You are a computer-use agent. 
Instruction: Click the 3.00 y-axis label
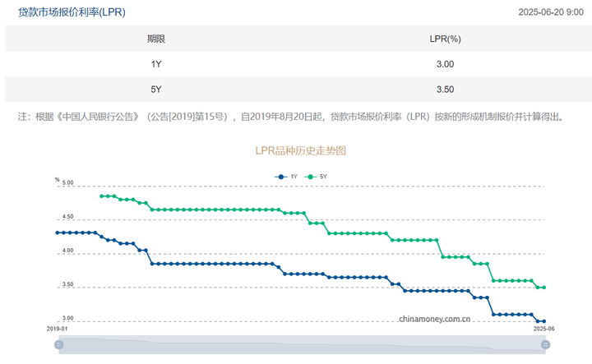(x=67, y=318)
